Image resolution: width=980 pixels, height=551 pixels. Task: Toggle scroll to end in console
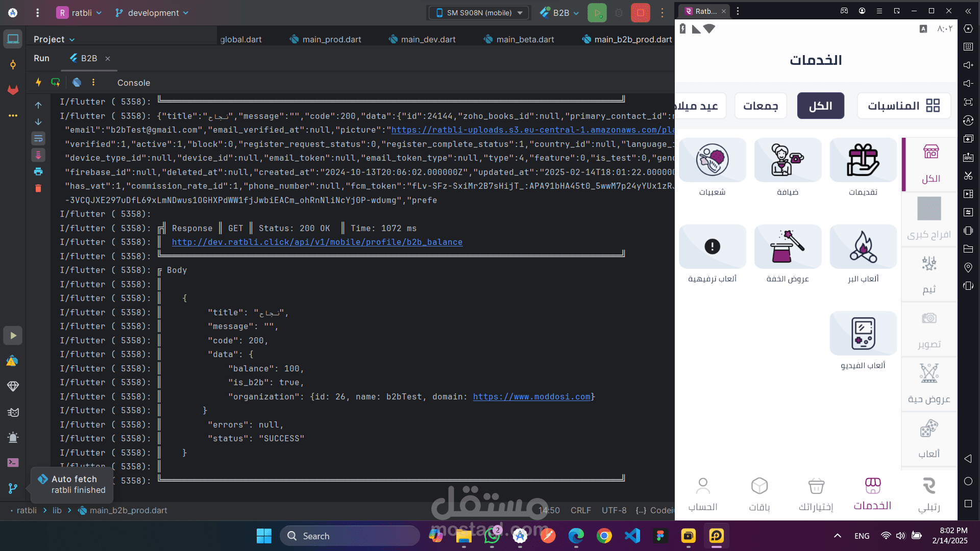coord(38,155)
